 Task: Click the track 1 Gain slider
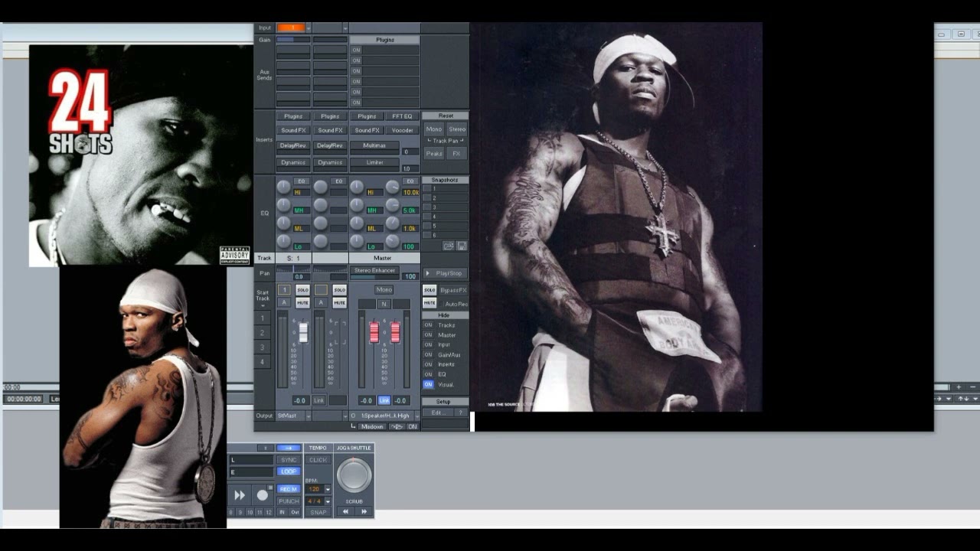point(293,39)
